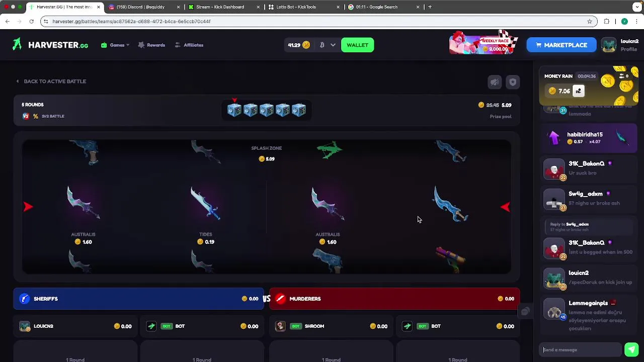Click the Shroom bot avatar
This screenshot has width=644, height=362.
click(280, 326)
